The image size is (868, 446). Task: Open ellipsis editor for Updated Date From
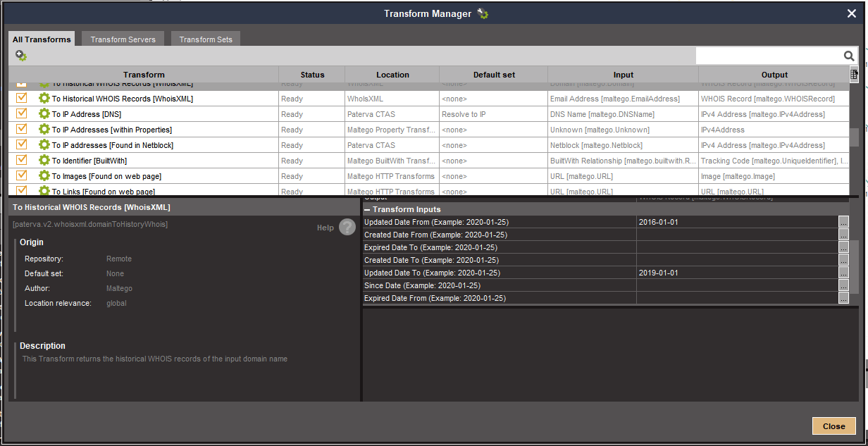[x=843, y=223]
